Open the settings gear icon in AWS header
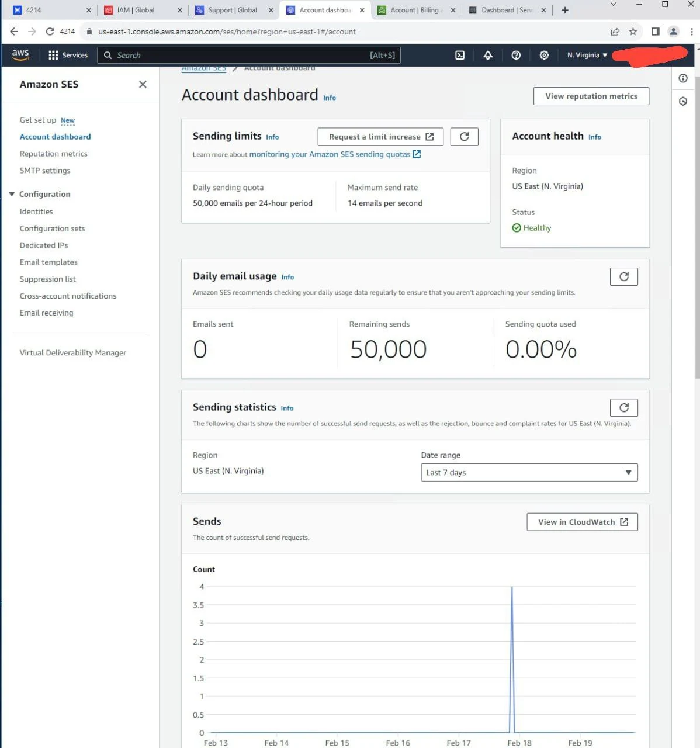Screen dimensions: 700x748 (x=544, y=55)
